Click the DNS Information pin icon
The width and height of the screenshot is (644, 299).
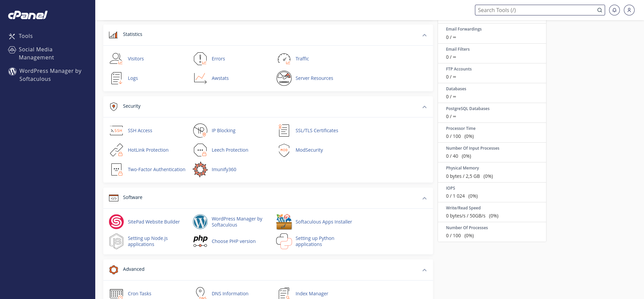click(200, 293)
